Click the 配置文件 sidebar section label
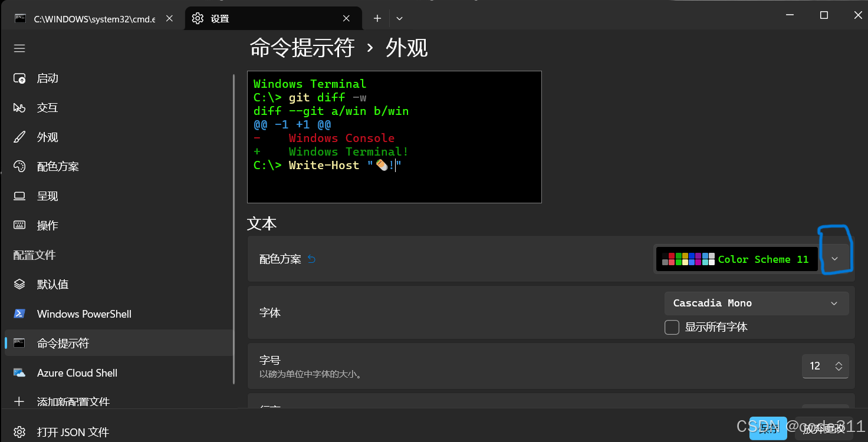Image resolution: width=868 pixels, height=442 pixels. click(34, 255)
